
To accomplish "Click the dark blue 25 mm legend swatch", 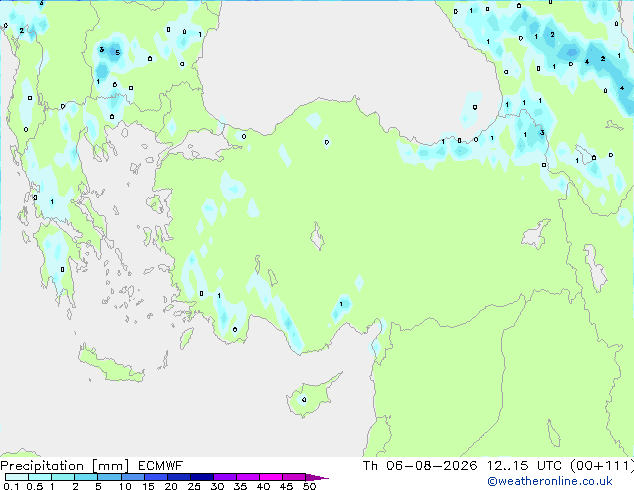I will [x=202, y=477].
